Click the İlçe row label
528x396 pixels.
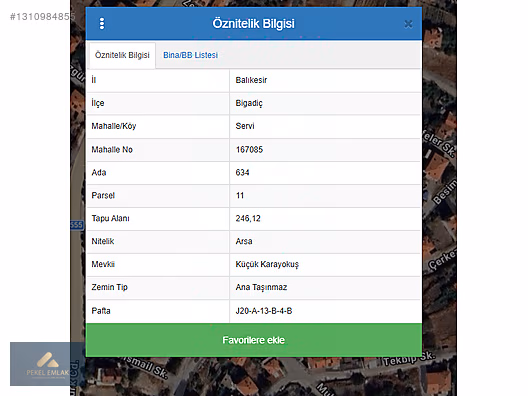[98, 103]
